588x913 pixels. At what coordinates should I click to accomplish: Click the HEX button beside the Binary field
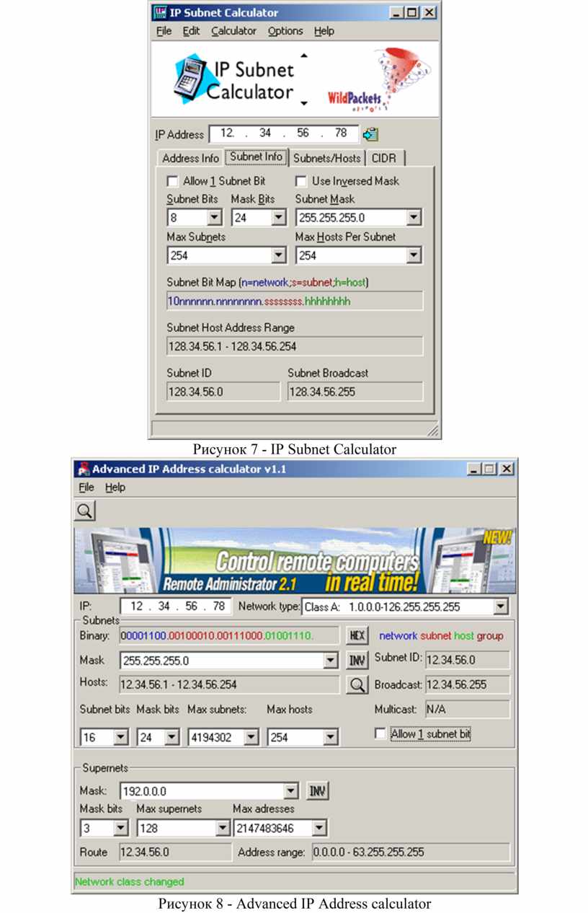pyautogui.click(x=357, y=635)
